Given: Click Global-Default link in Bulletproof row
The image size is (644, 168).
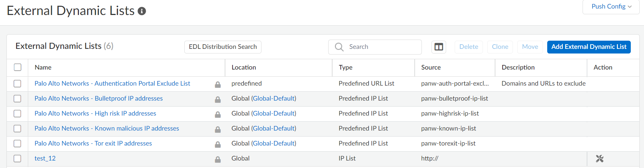Looking at the screenshot, I should (x=274, y=98).
